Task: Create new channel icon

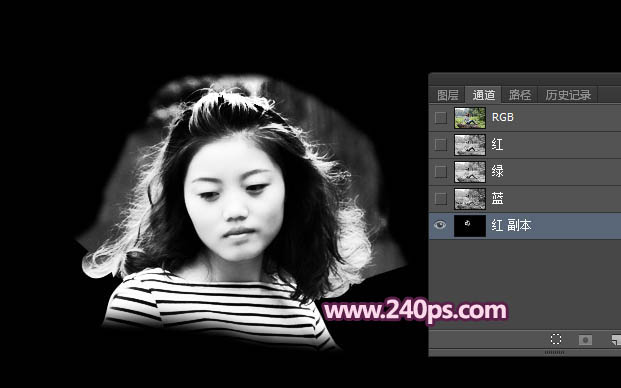Action: click(x=616, y=340)
